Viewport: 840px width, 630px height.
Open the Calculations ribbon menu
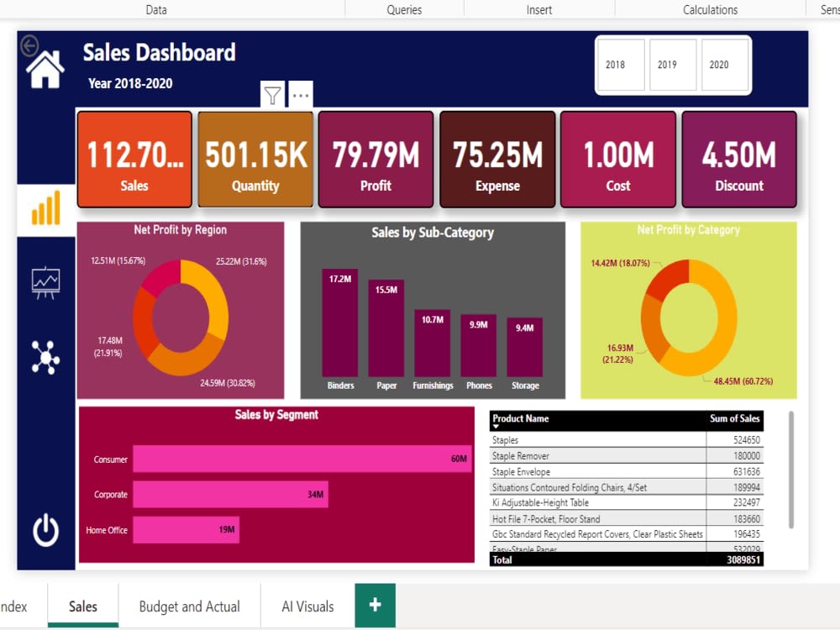(x=710, y=9)
